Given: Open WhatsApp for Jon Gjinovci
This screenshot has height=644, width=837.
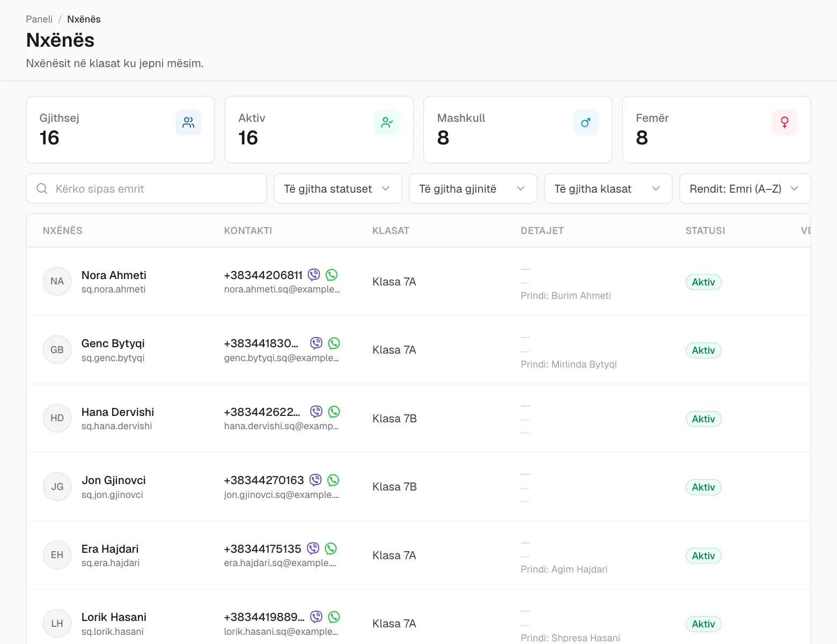Looking at the screenshot, I should pyautogui.click(x=334, y=480).
